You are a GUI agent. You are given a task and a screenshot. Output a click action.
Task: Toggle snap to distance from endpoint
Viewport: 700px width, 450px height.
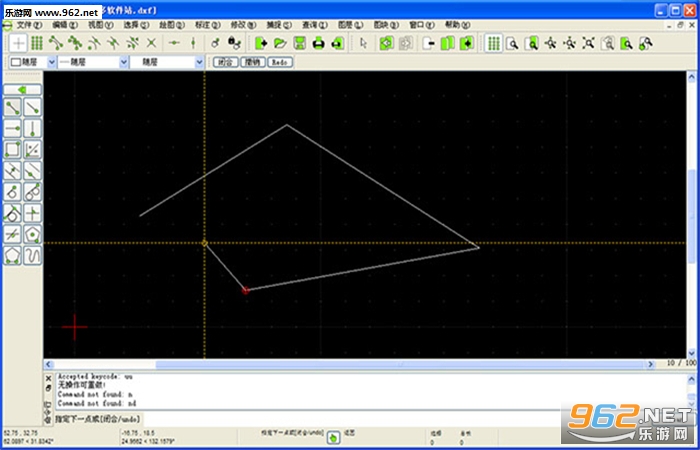(133, 43)
